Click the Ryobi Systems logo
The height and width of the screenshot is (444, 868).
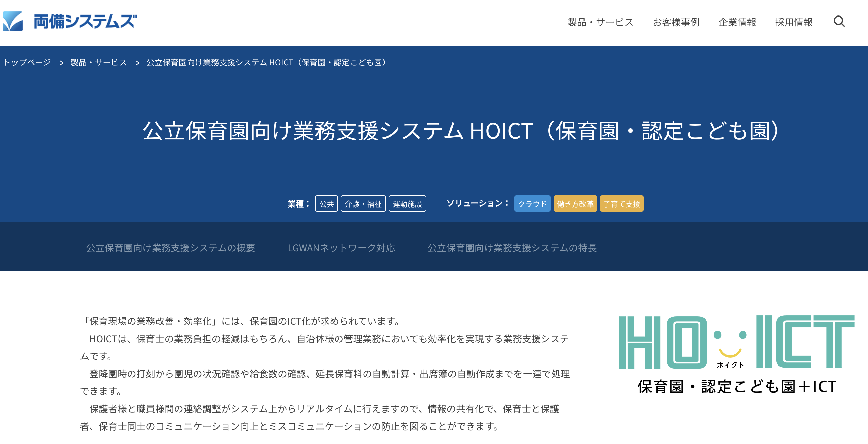(69, 22)
